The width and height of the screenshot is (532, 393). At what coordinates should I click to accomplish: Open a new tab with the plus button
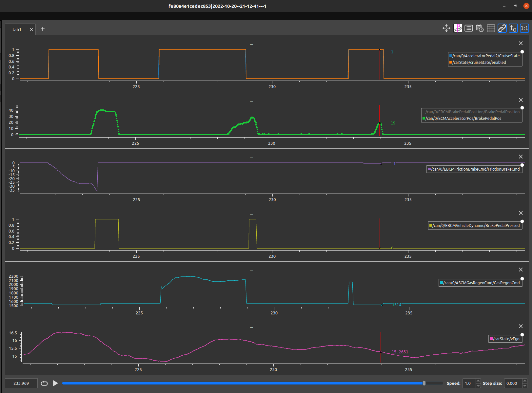[42, 29]
